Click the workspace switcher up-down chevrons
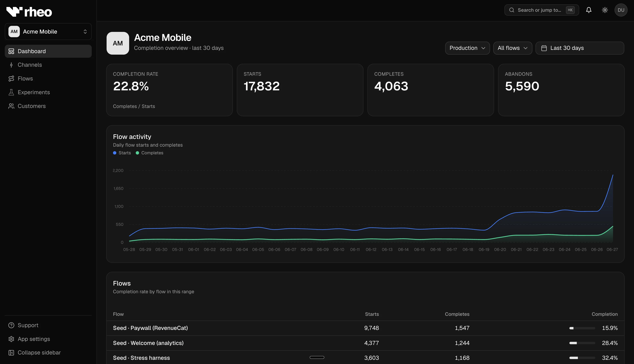Image resolution: width=634 pixels, height=364 pixels. (85, 32)
